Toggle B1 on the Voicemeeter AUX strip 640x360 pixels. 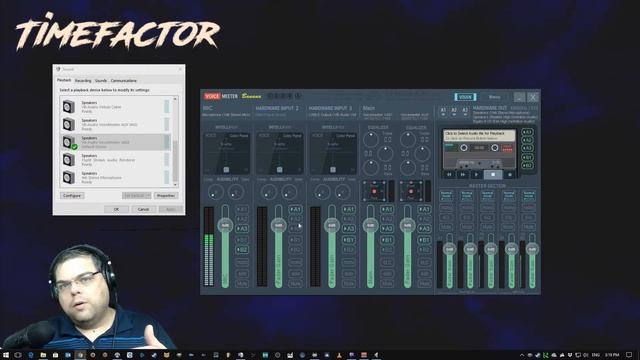424,240
